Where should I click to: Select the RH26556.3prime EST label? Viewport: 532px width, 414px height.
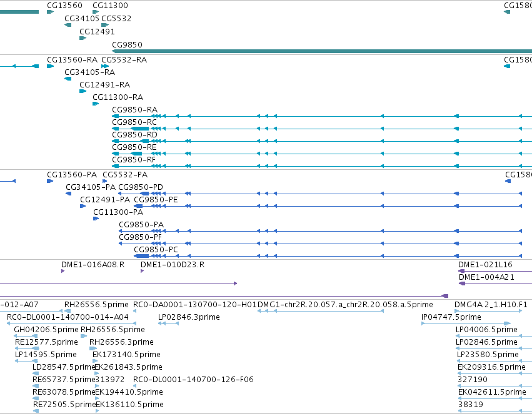pos(121,343)
